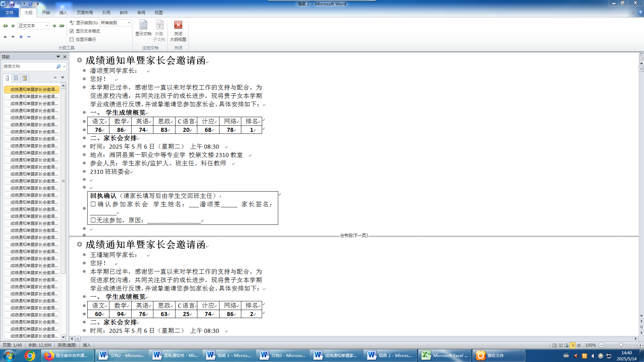Collapse second 成绩通知单 heading above 王瑾瑜
This screenshot has height=362, width=644.
pos(80,244)
